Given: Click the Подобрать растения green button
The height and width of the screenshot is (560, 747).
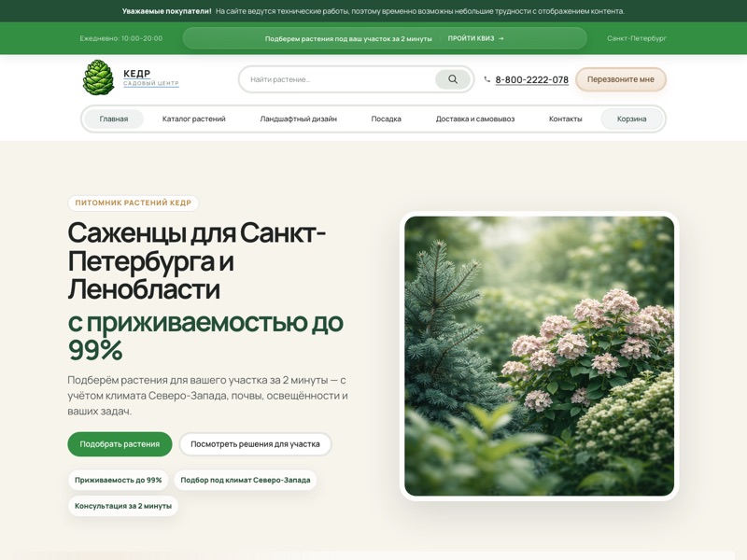Looking at the screenshot, I should point(120,444).
